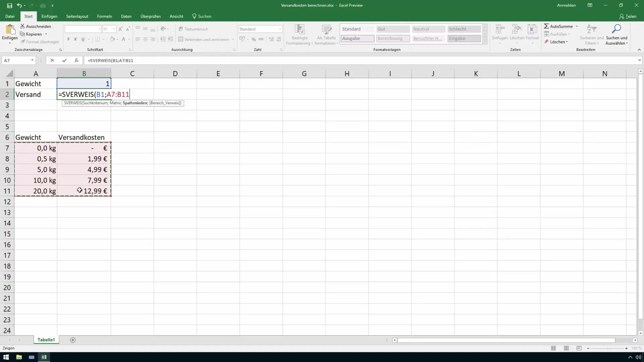Image resolution: width=644 pixels, height=362 pixels.
Task: Click the AutoSumme sigma icon
Action: pyautogui.click(x=546, y=26)
